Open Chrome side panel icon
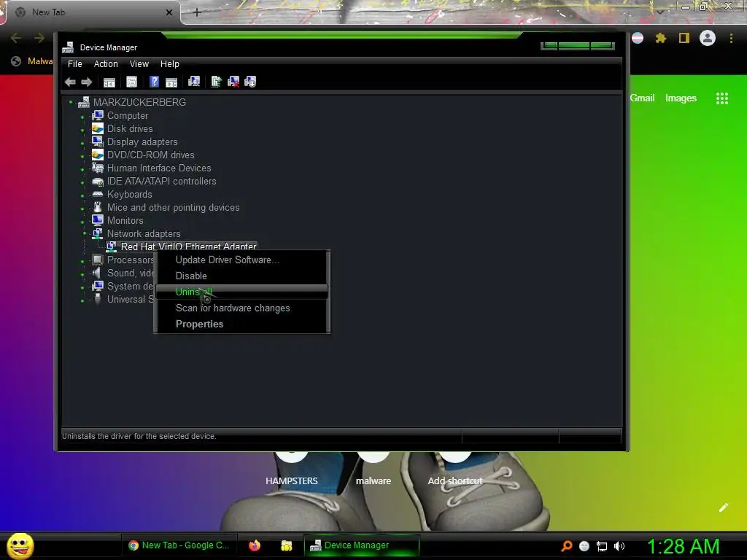Image resolution: width=747 pixels, height=560 pixels. [x=684, y=38]
